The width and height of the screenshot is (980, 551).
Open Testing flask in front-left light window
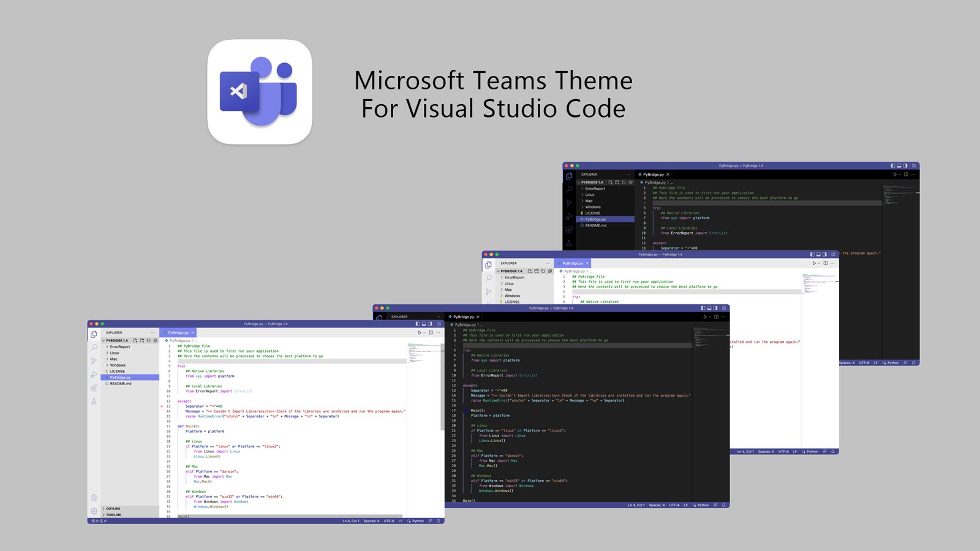tap(94, 401)
